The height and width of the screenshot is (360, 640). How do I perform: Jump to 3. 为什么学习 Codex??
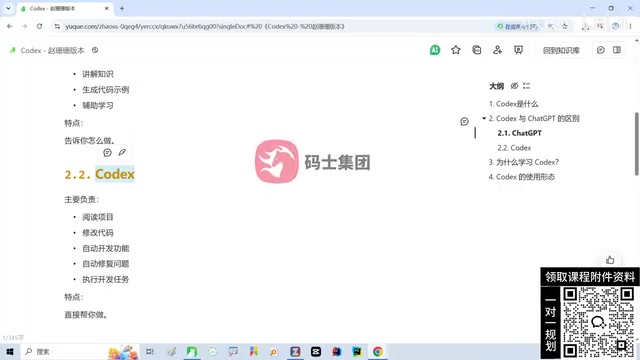(x=524, y=162)
